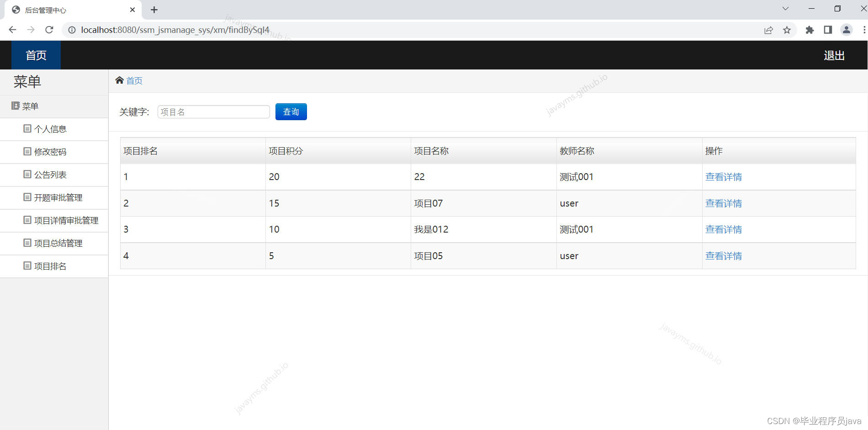Viewport: 868px width, 430px height.
Task: Click the 首页 breadcrumb link
Action: pos(134,81)
